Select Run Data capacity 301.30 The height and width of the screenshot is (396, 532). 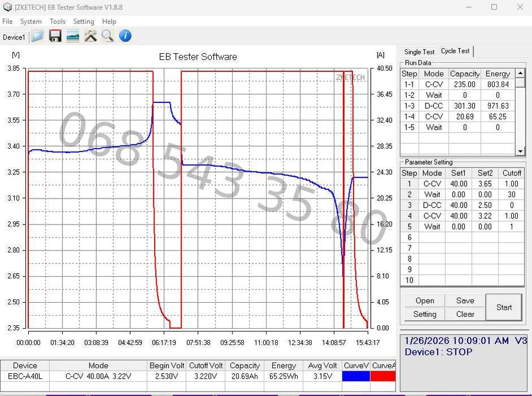coord(465,106)
